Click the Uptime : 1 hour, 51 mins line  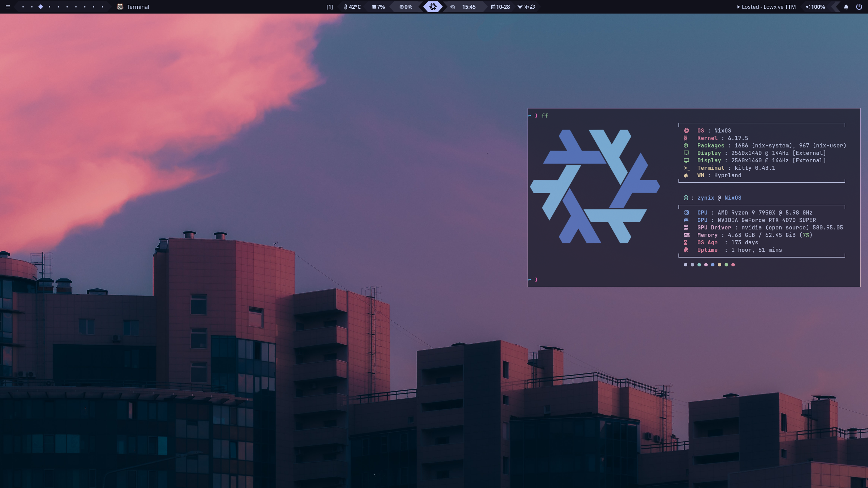(x=739, y=250)
